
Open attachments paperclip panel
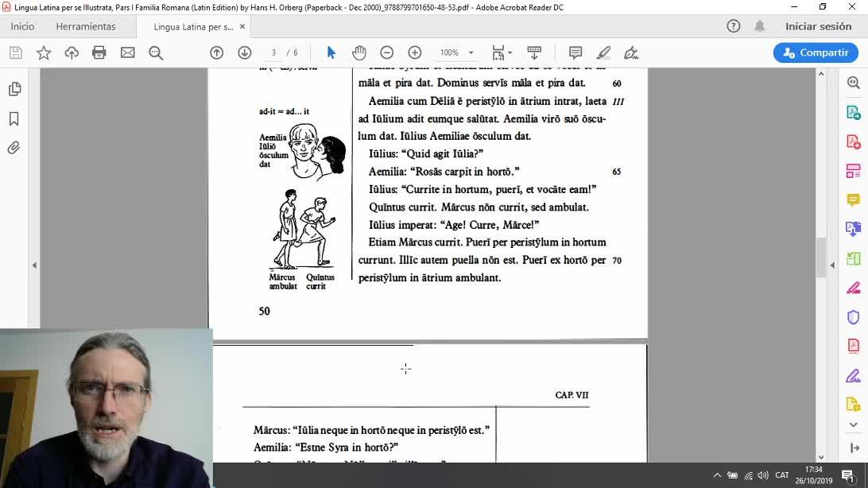14,148
